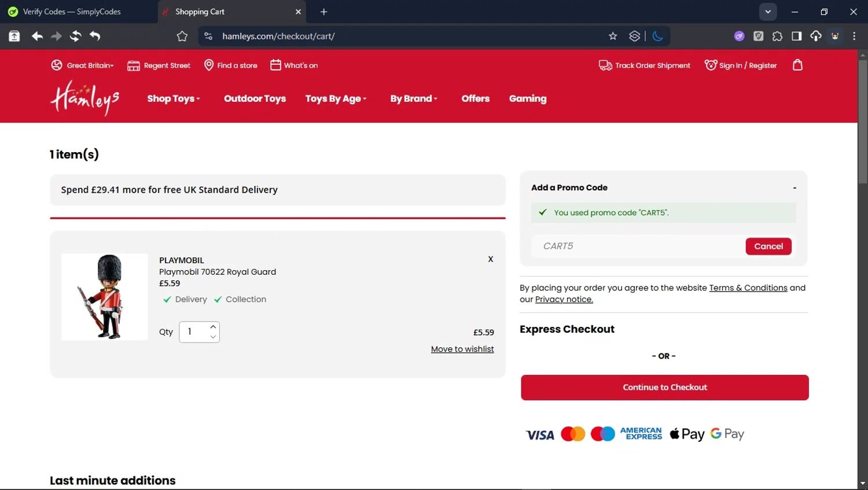Expand the By Brand menu
This screenshot has height=490, width=868.
click(414, 98)
